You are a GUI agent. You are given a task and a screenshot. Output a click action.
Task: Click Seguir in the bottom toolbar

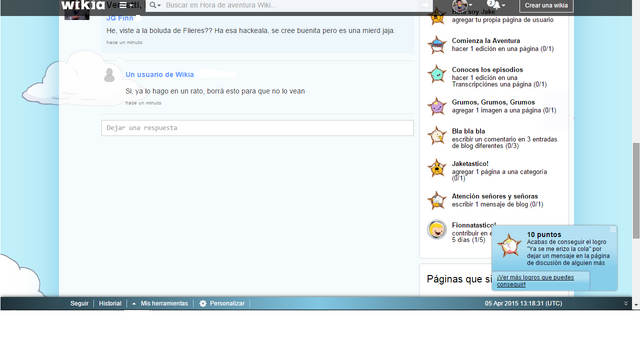79,303
